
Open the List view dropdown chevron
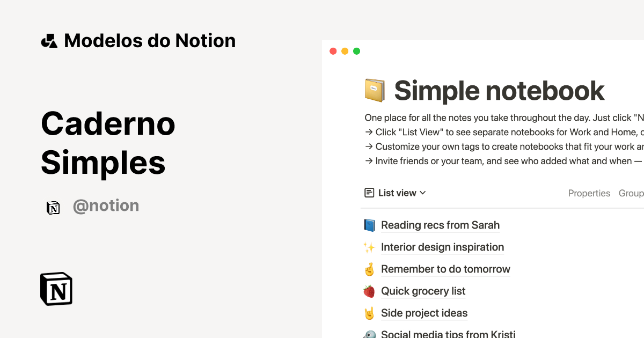tap(423, 193)
